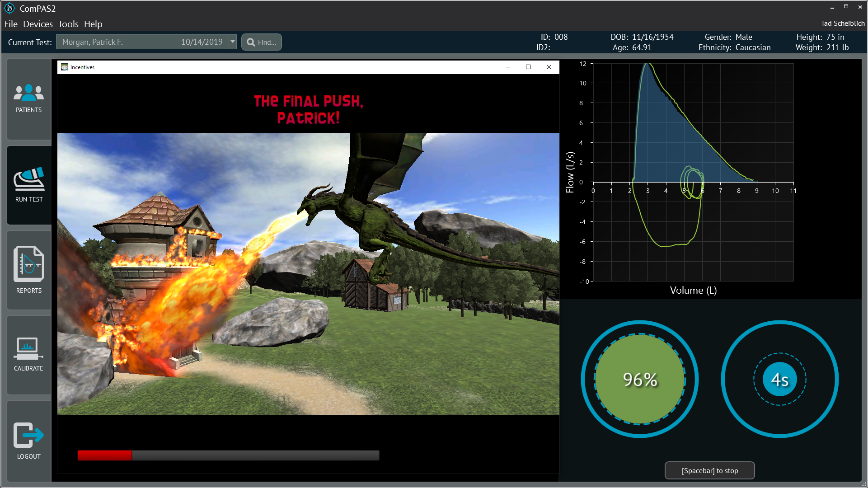This screenshot has width=868, height=488.
Task: Open the Tools menu
Action: 68,24
